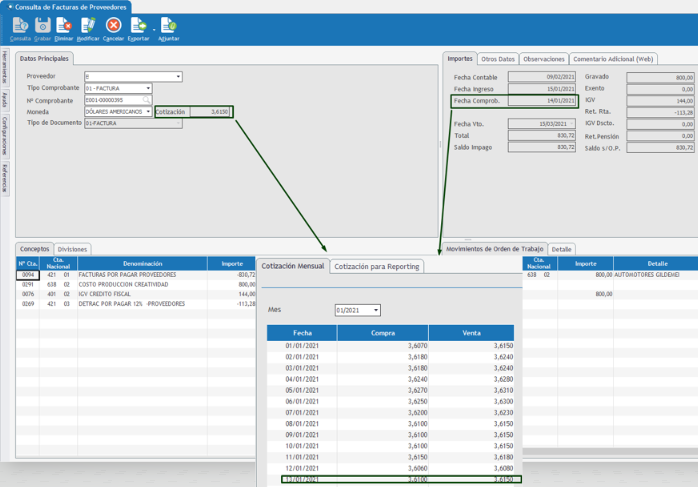The image size is (698, 487).
Task: Click the Venta column header
Action: pos(472,332)
